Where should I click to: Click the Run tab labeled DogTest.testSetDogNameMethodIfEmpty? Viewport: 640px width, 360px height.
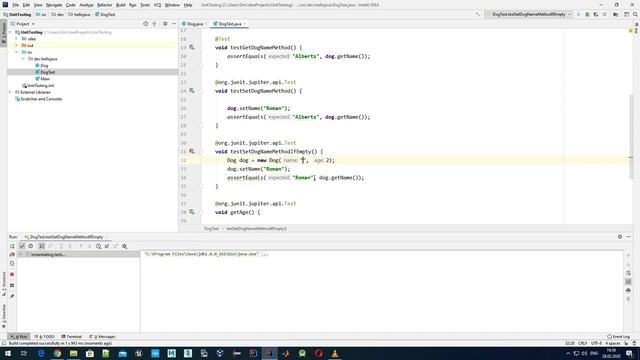pos(66,237)
